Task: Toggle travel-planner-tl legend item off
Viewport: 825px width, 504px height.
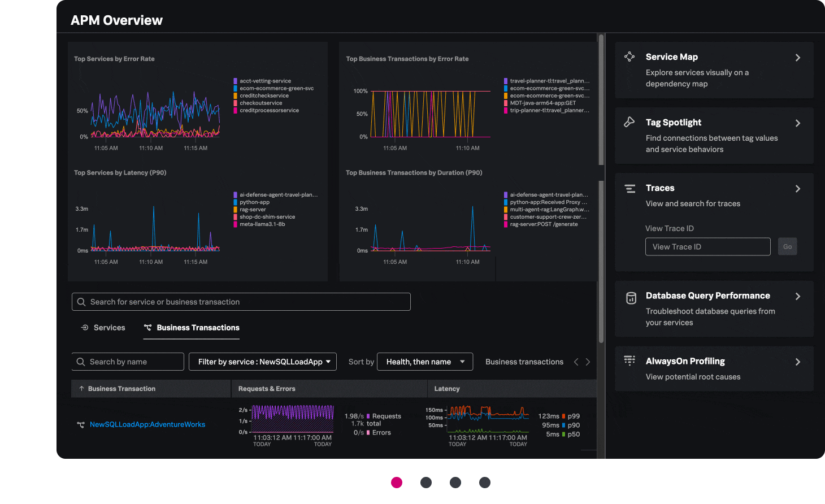Action: point(546,81)
